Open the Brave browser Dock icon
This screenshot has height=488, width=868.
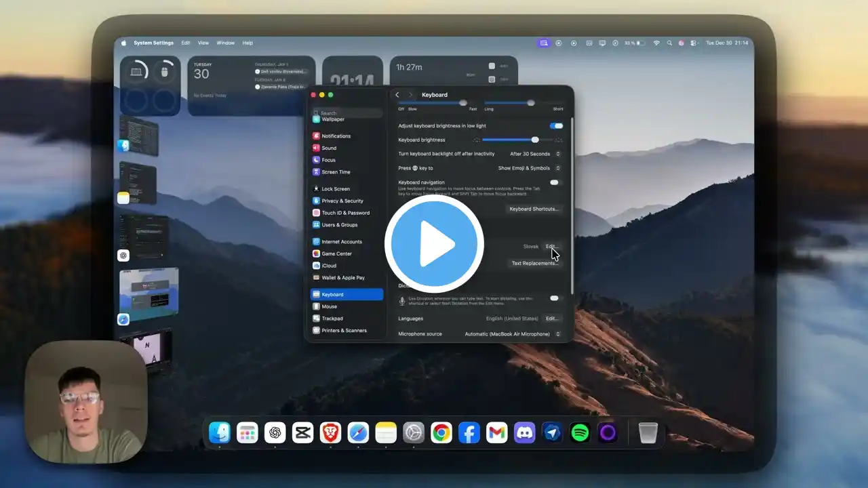coord(330,432)
